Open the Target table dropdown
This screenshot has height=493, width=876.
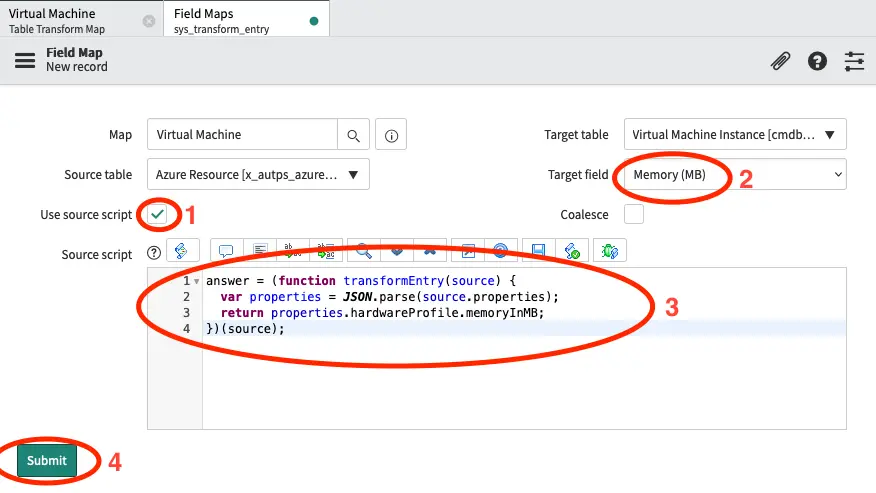(734, 134)
